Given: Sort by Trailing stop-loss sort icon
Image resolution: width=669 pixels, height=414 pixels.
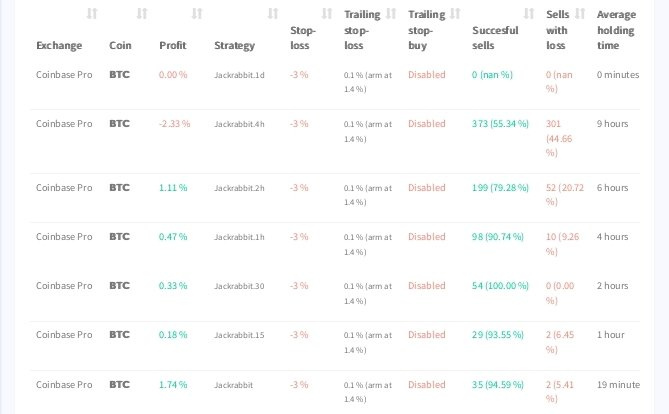Looking at the screenshot, I should (x=391, y=14).
